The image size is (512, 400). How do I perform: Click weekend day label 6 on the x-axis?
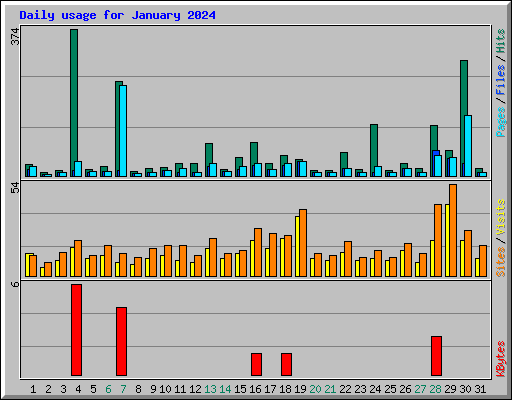(x=108, y=389)
